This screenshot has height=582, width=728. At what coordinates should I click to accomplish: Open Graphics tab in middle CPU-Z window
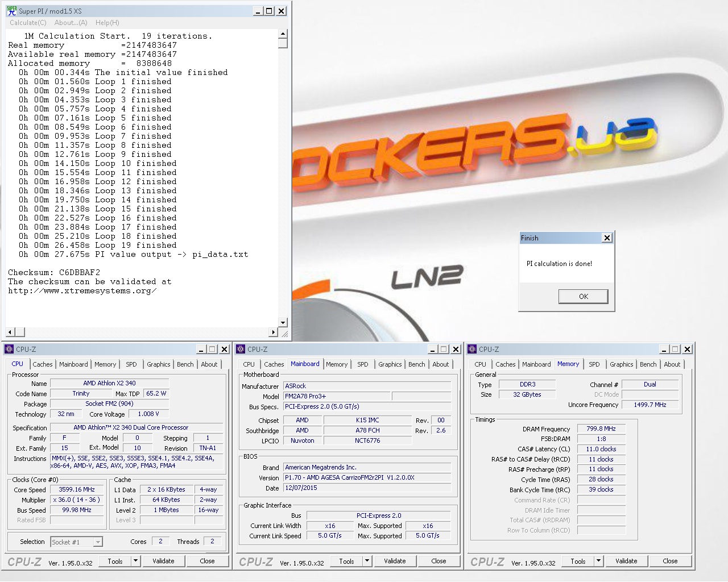390,364
